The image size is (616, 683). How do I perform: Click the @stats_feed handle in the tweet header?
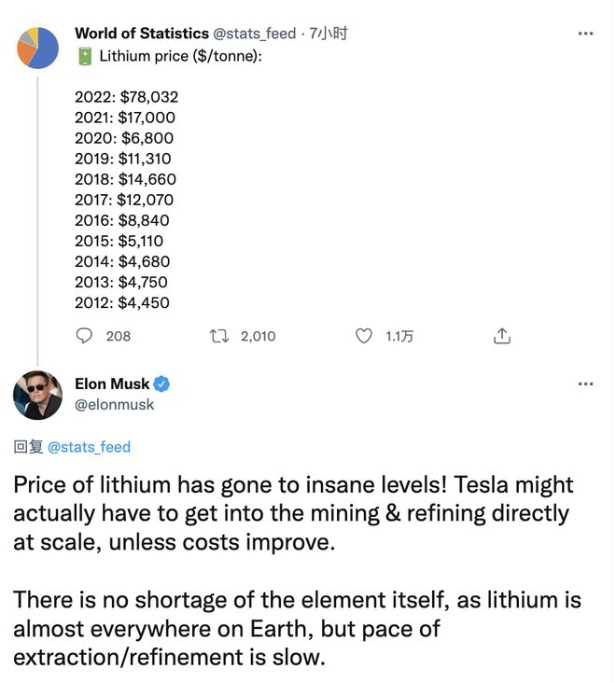click(257, 34)
